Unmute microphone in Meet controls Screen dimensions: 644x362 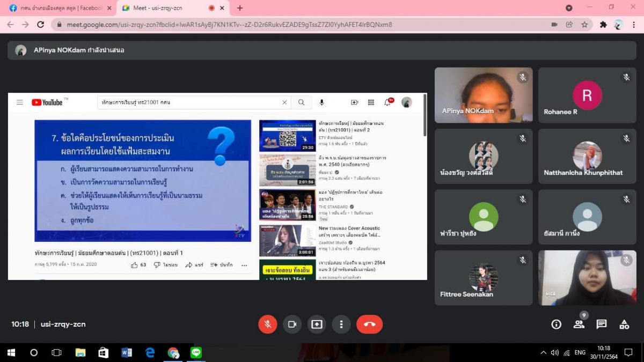point(267,324)
